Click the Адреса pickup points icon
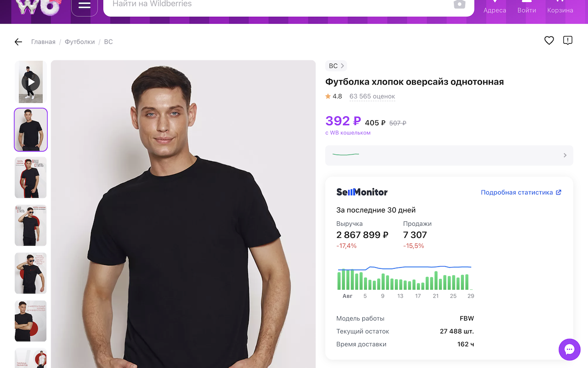 coord(494,6)
